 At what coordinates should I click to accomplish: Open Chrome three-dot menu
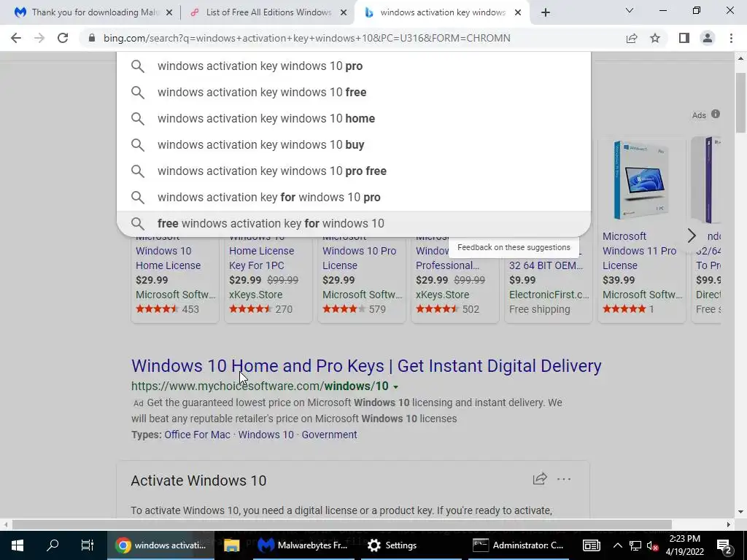[x=731, y=38]
